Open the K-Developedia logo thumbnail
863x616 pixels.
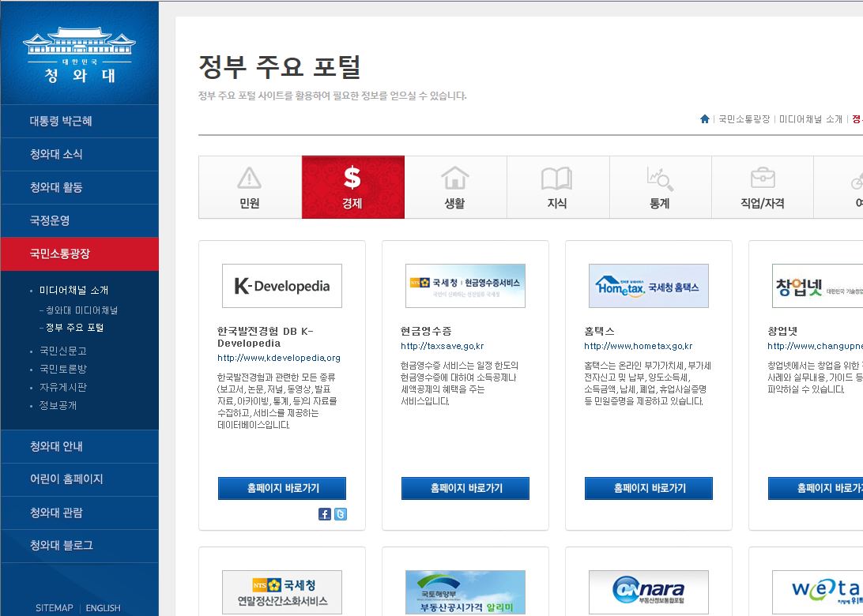click(282, 286)
